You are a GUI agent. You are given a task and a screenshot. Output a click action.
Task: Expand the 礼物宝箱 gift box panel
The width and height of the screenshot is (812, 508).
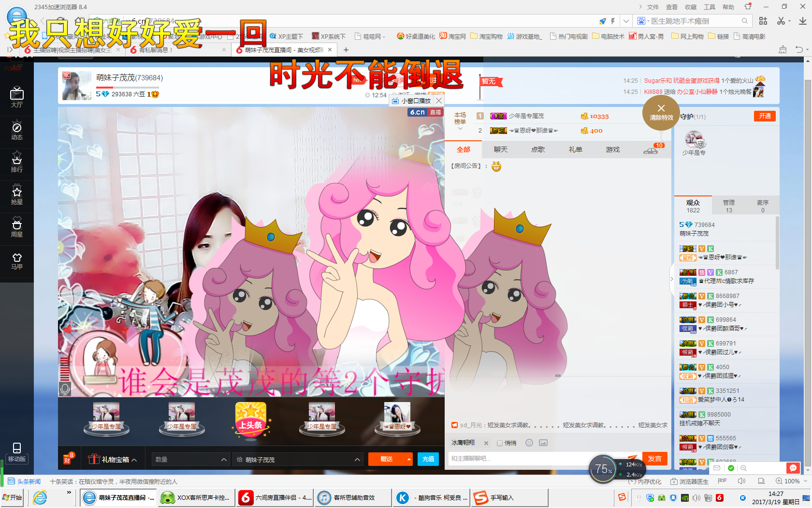113,459
